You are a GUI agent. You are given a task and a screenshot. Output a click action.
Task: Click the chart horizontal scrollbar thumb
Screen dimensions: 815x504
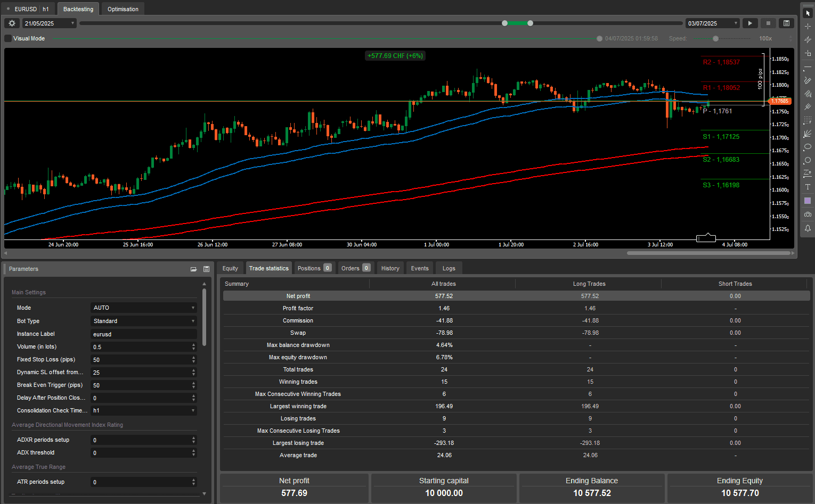[709, 253]
